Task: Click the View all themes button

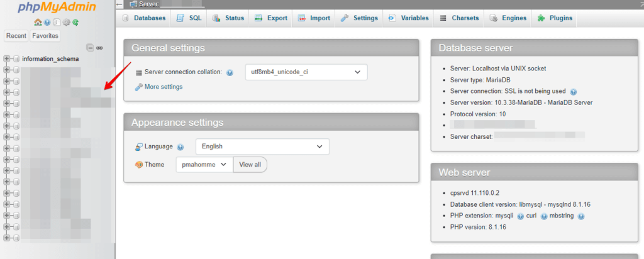Action: click(250, 165)
